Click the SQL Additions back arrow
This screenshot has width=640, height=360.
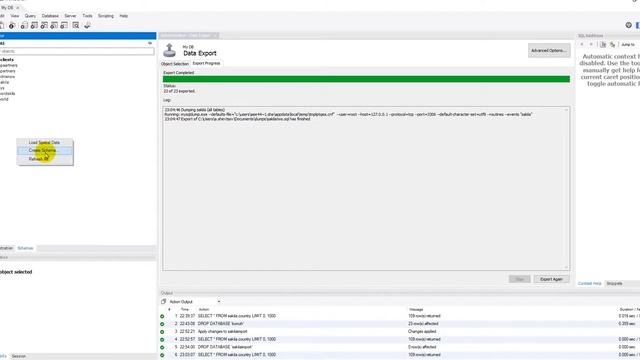coord(582,44)
